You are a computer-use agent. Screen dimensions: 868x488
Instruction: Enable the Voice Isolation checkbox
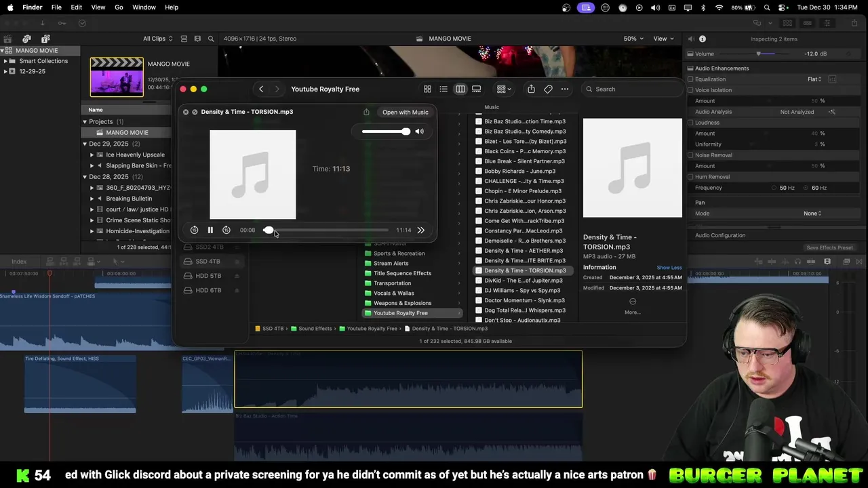click(690, 90)
